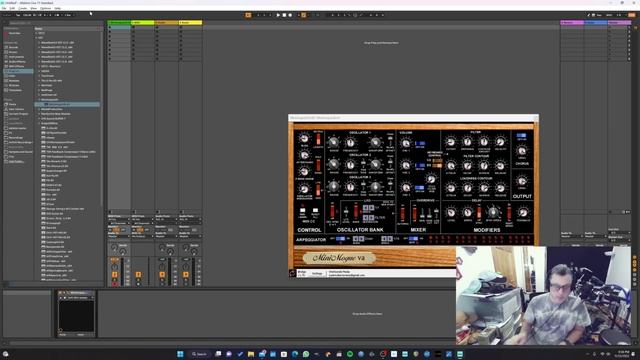Click the Arrangement Record button in transport
This screenshot has height=360, width=640.
290,15
